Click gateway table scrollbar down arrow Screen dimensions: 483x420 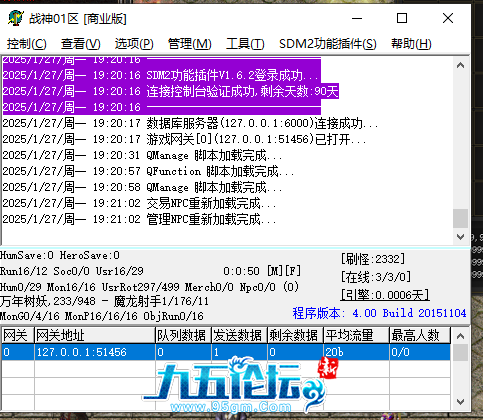460,402
